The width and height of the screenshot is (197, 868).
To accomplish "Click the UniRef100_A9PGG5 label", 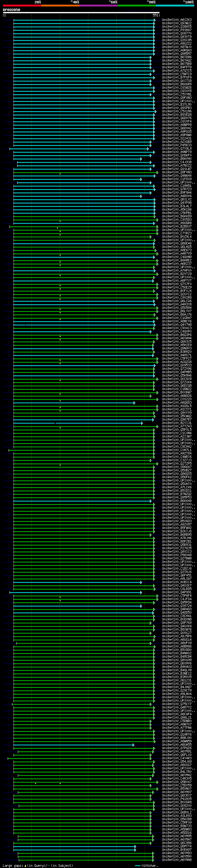I will [x=177, y=132].
